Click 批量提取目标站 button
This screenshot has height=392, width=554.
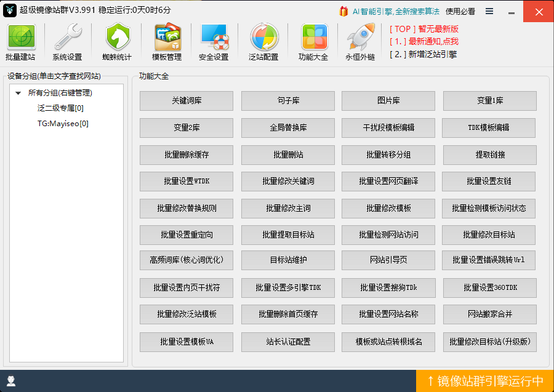pyautogui.click(x=288, y=235)
